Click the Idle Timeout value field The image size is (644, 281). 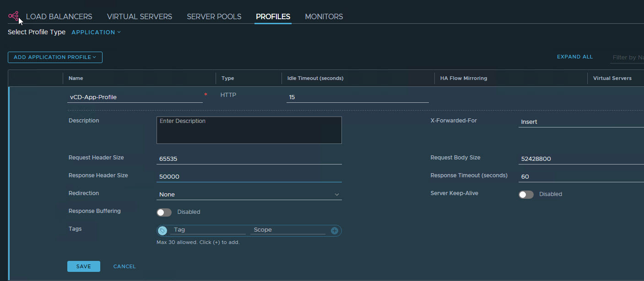(x=357, y=97)
